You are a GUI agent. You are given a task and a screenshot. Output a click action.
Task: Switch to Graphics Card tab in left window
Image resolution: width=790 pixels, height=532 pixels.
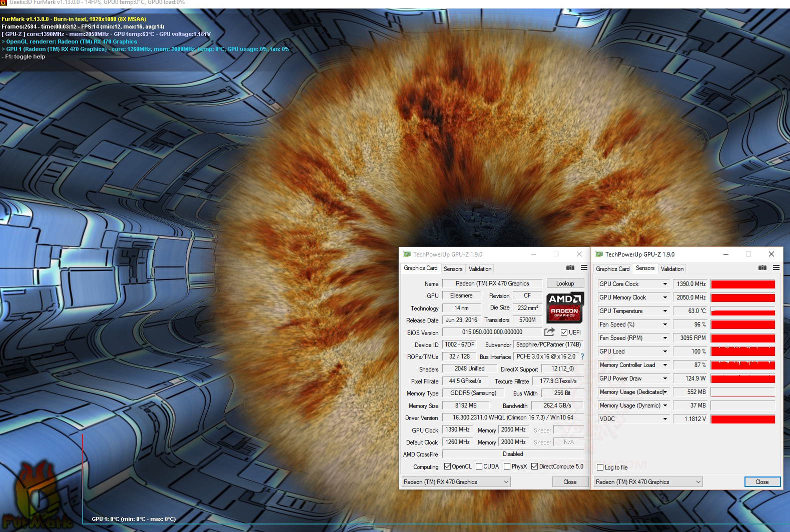[x=421, y=268]
